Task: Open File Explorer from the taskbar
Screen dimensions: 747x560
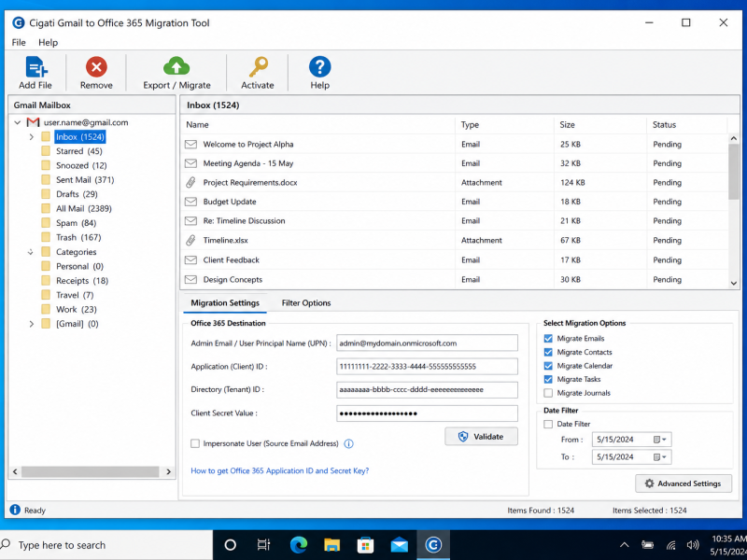Action: (x=332, y=545)
